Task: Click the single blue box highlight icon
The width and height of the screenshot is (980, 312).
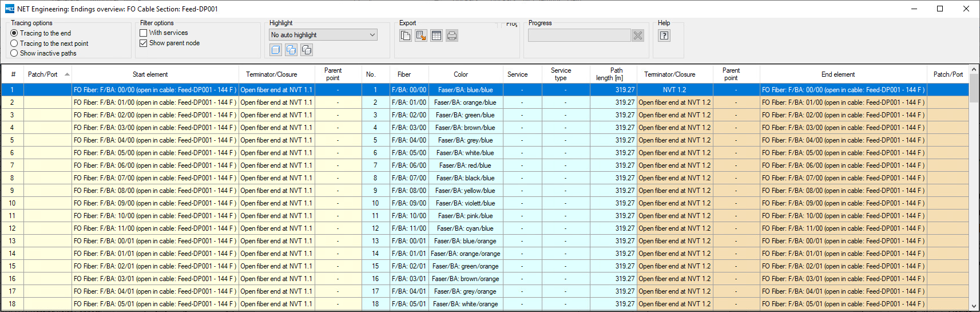Action: (276, 50)
